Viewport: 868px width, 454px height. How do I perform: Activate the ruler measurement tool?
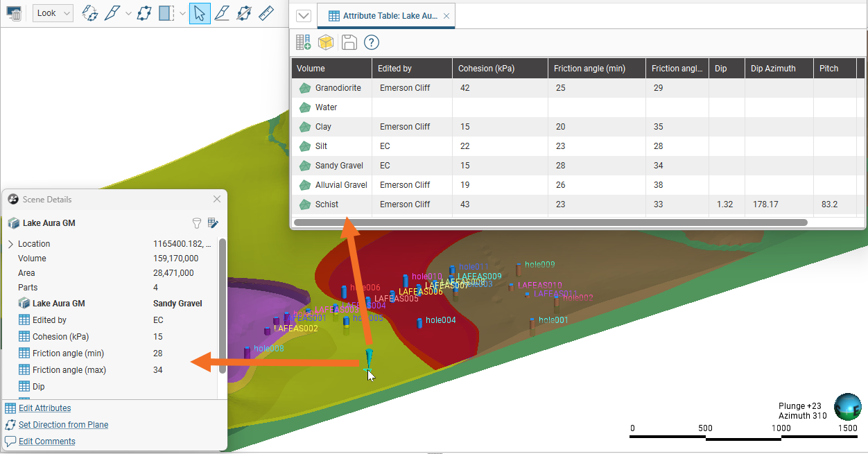coord(266,13)
